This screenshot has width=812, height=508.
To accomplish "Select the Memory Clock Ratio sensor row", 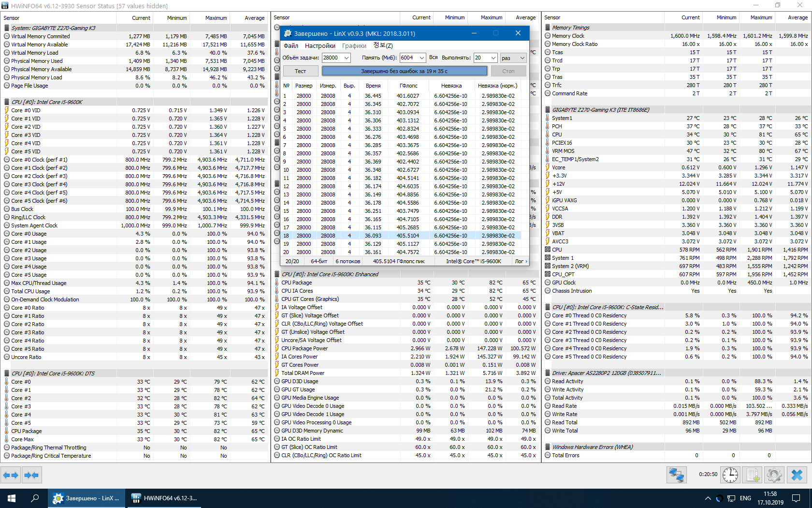I will (677, 44).
